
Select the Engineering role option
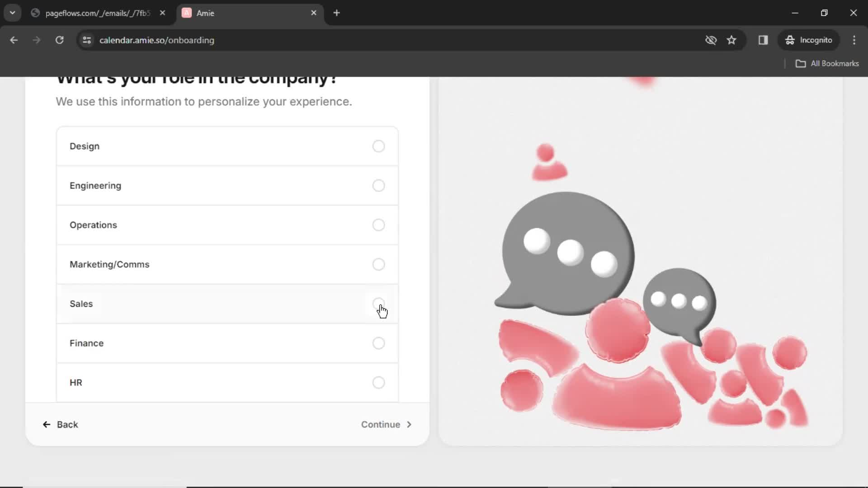tap(378, 185)
